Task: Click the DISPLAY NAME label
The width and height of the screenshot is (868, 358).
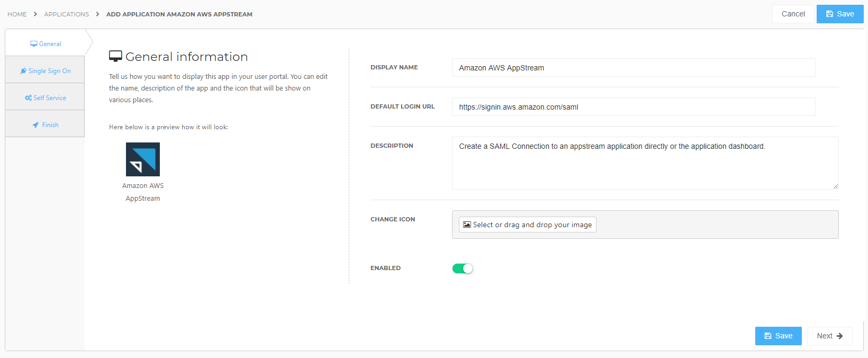Action: 394,67
